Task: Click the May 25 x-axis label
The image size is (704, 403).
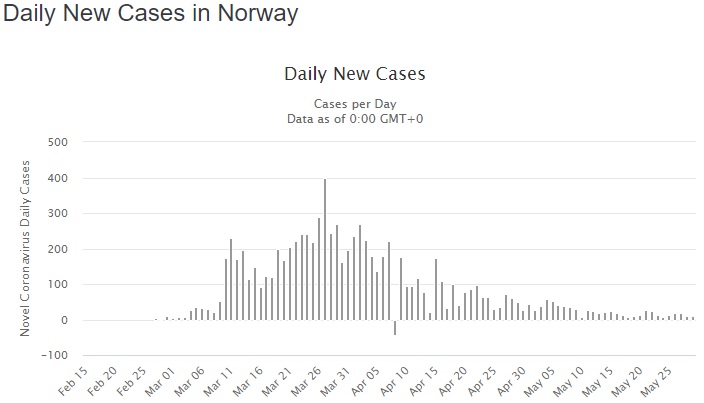Action: coord(656,381)
